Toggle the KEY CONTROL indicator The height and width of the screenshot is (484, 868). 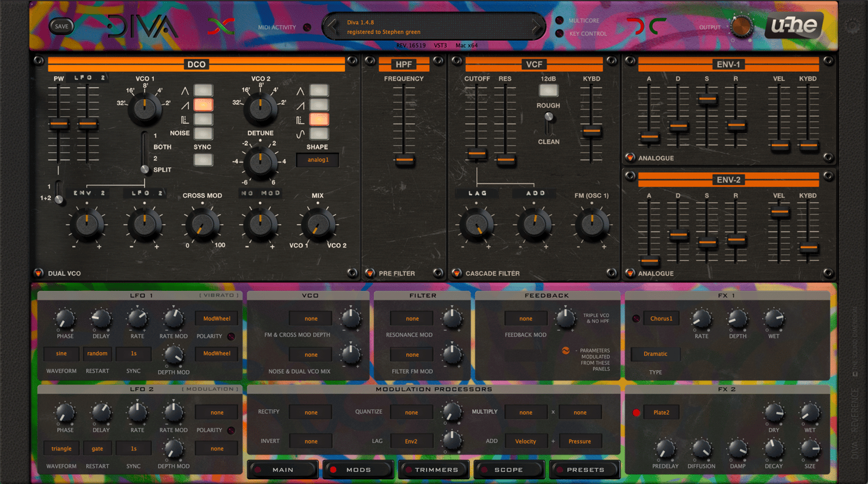pyautogui.click(x=560, y=34)
